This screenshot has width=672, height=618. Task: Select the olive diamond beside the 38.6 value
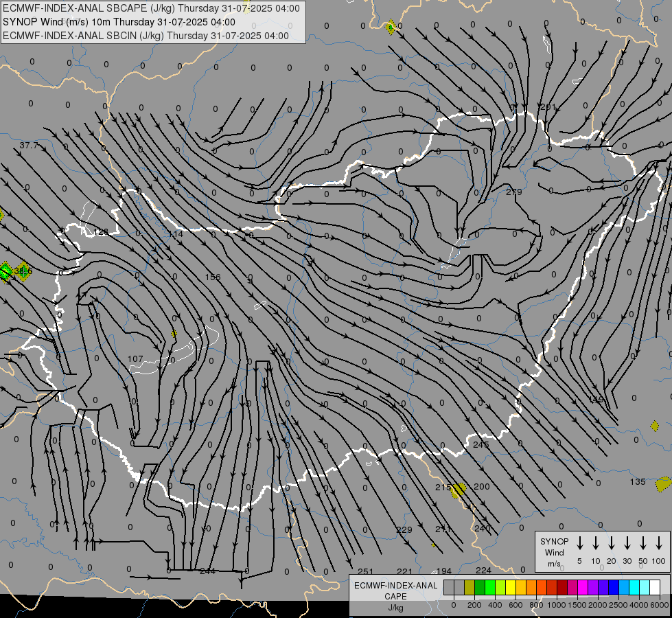23,271
